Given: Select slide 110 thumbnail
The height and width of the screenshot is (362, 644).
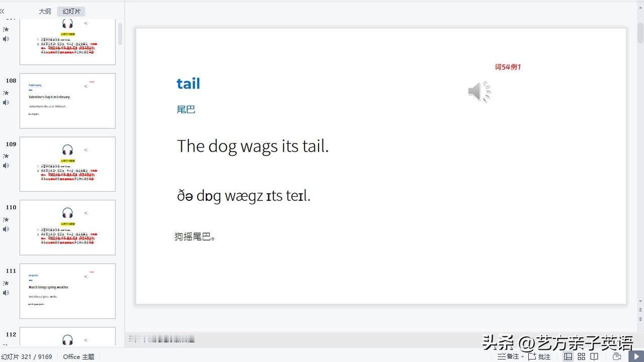Looking at the screenshot, I should [67, 228].
